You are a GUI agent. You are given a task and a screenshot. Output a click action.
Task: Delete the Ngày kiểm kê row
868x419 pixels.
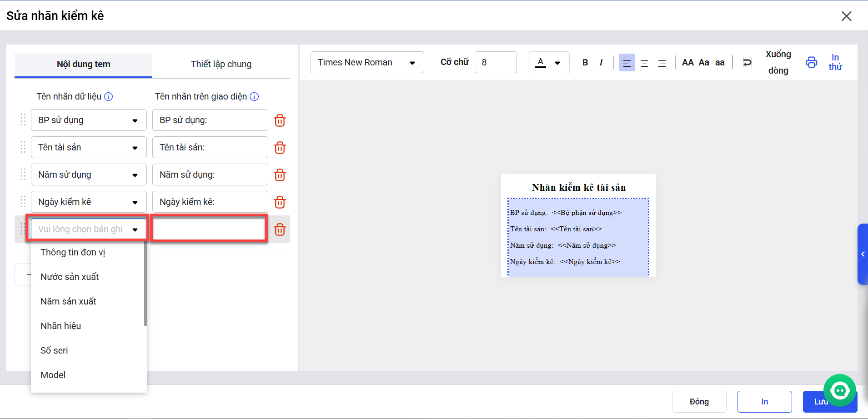(x=280, y=202)
